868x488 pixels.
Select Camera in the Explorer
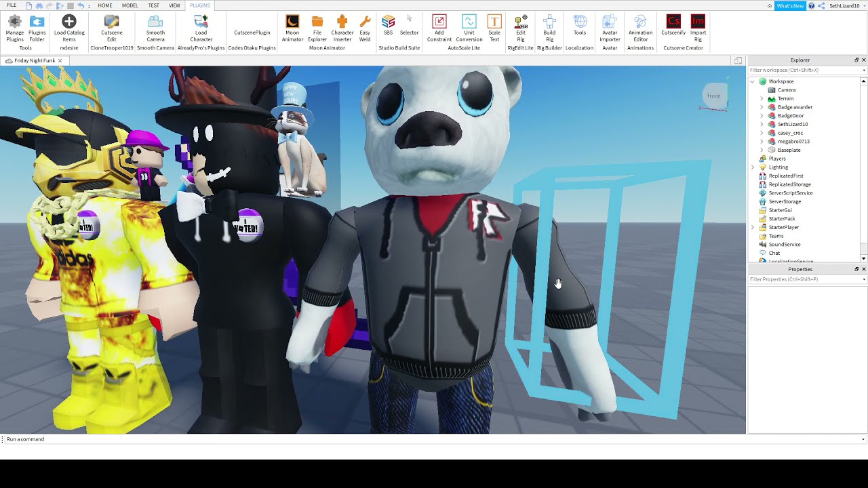pos(787,90)
